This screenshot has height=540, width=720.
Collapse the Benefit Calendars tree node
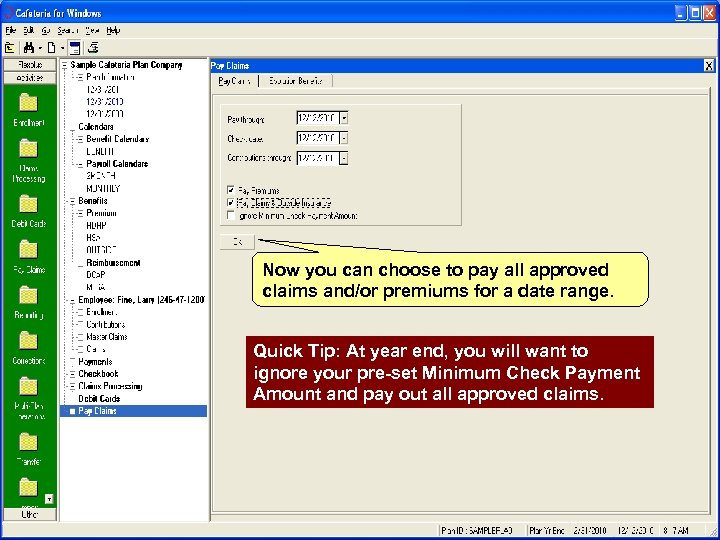80,140
